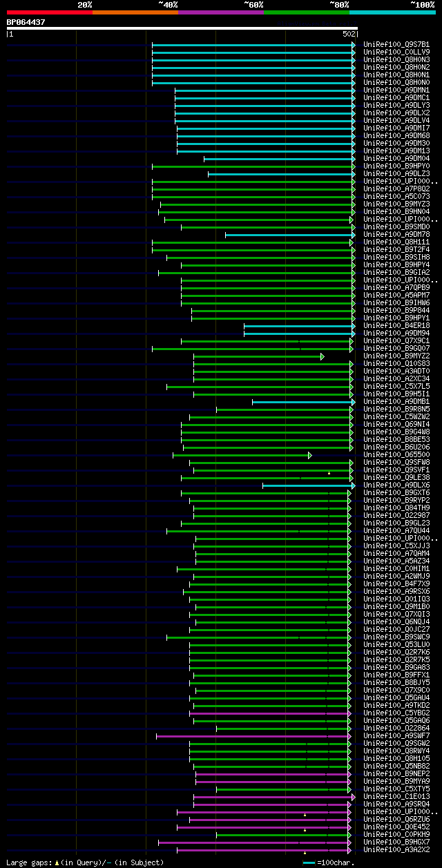Viewport: 442px width, 868px height.
Task: Click the UniRef100_B4F7X9 label
Action: [x=396, y=584]
